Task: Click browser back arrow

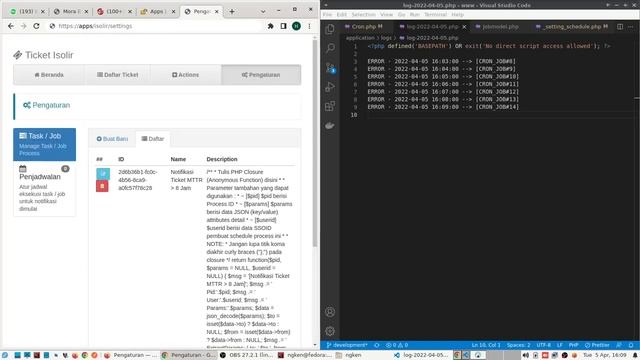Action: [11, 26]
